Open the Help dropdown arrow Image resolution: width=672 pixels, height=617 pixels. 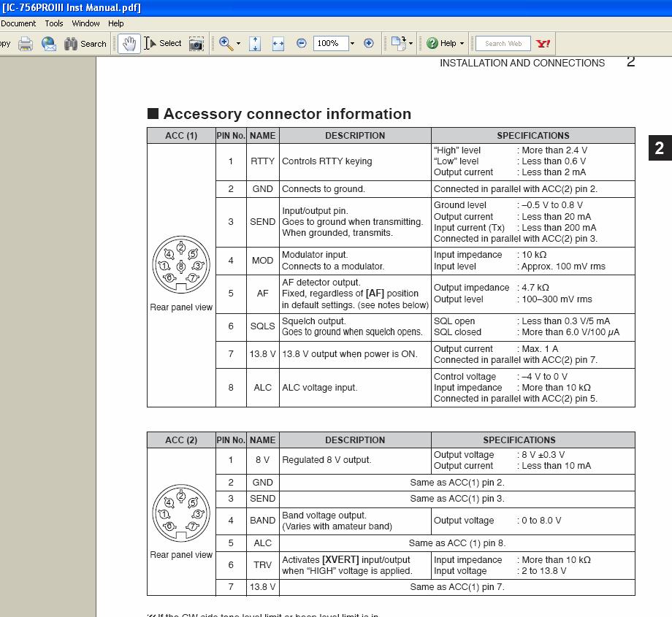(x=462, y=44)
